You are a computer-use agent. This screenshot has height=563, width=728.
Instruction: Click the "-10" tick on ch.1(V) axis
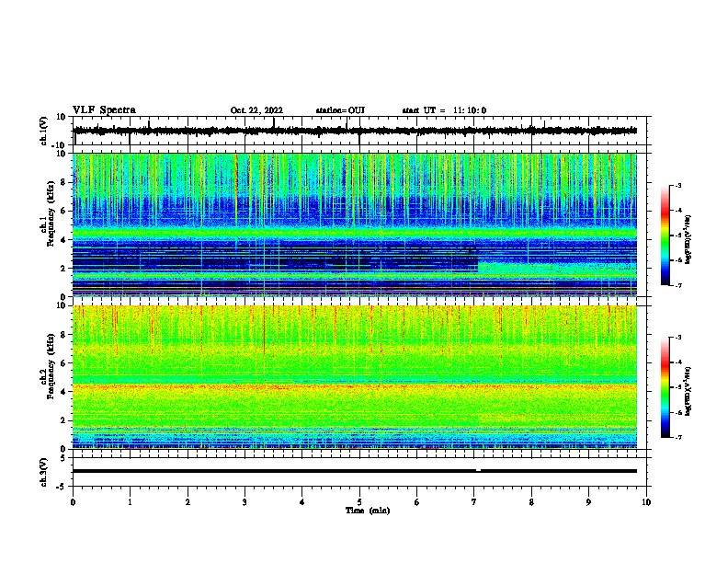click(60, 146)
